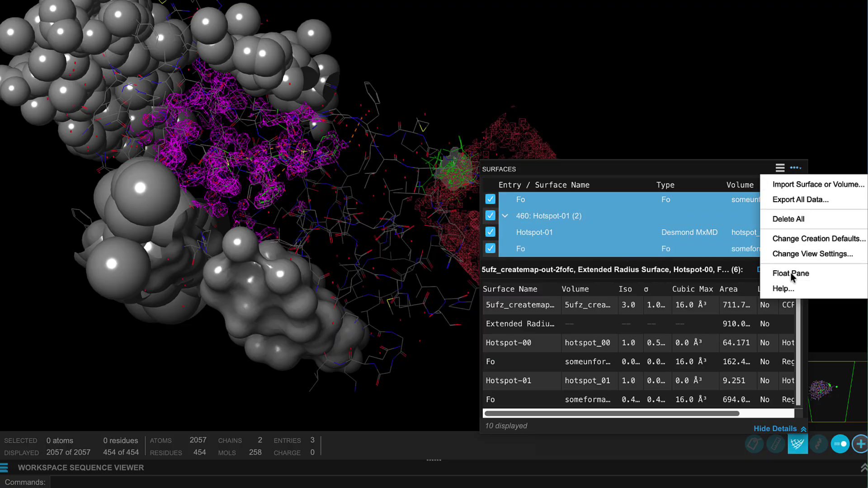Select the Hotspot-00 details row name
Image resolution: width=868 pixels, height=488 pixels.
(508, 343)
